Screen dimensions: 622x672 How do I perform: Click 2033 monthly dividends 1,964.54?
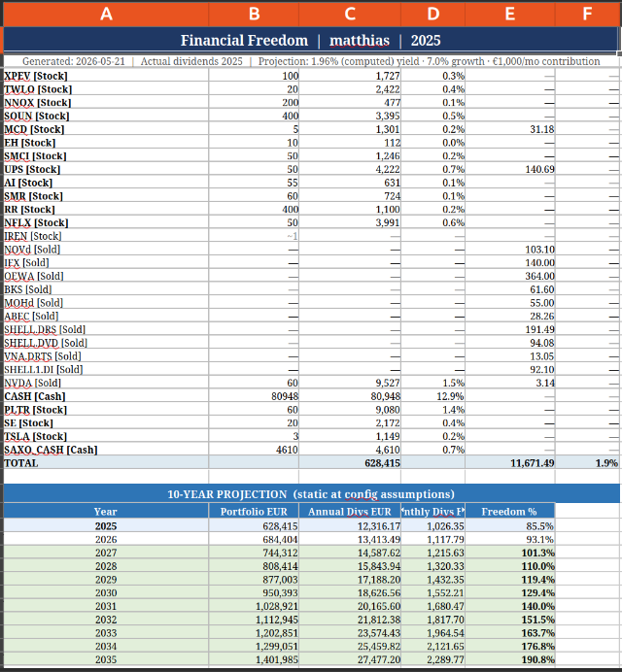tap(432, 632)
